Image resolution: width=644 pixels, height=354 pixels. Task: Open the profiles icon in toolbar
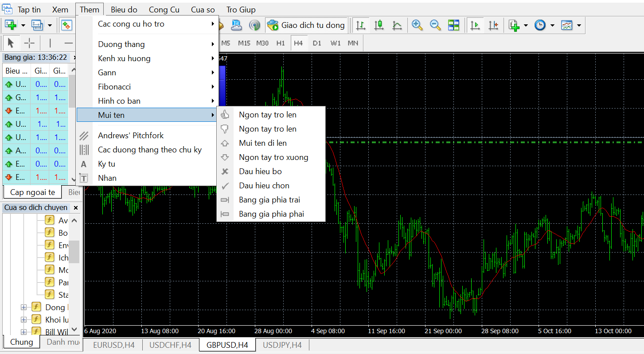tap(37, 25)
